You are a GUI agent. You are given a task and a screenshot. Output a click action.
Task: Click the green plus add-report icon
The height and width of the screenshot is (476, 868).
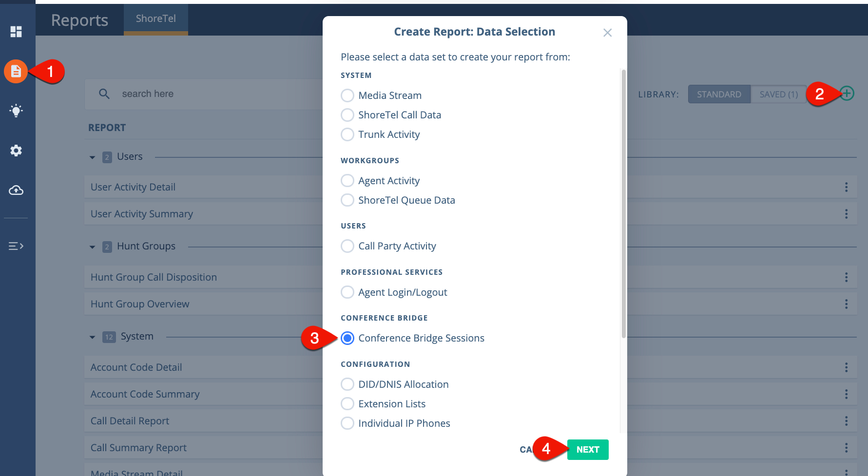click(847, 94)
